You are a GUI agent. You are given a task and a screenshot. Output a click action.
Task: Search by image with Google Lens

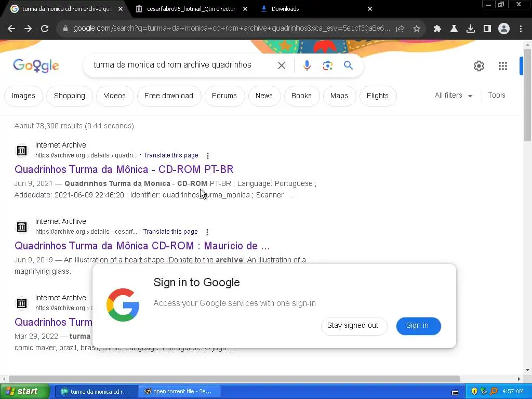(327, 65)
